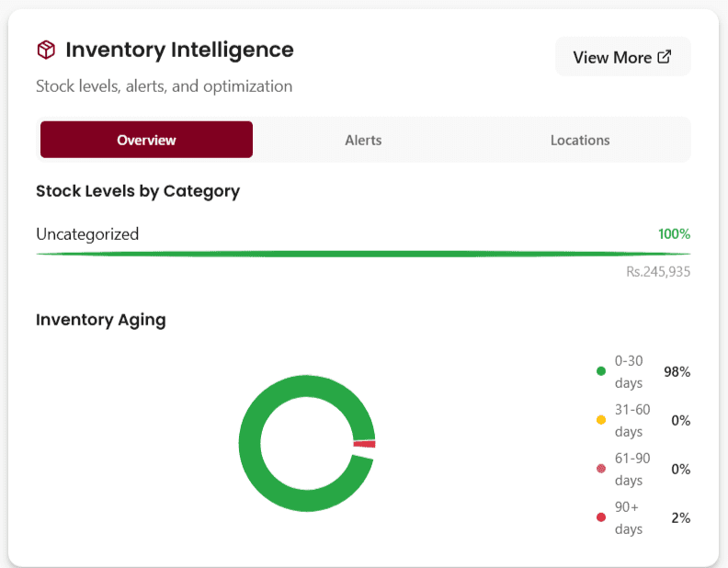Click the Inventory Aging heading
This screenshot has width=728, height=568.
point(101,320)
